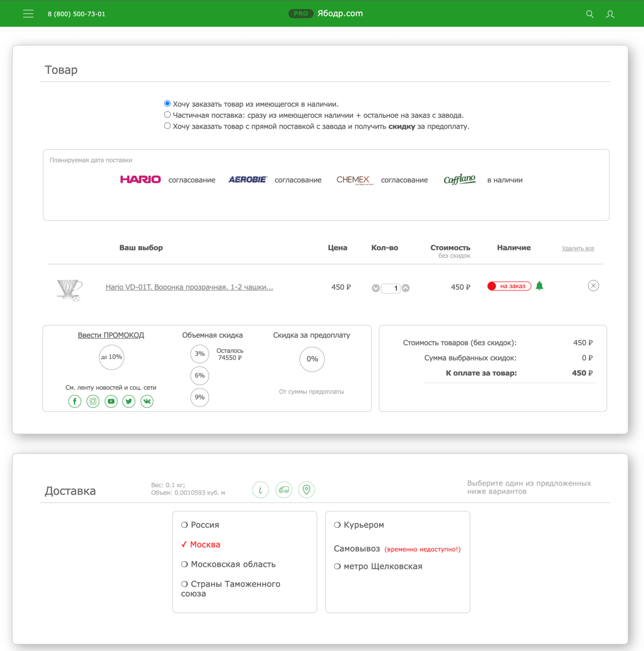The height and width of the screenshot is (651, 644).
Task: Click the 6% volume discount circle
Action: click(200, 376)
